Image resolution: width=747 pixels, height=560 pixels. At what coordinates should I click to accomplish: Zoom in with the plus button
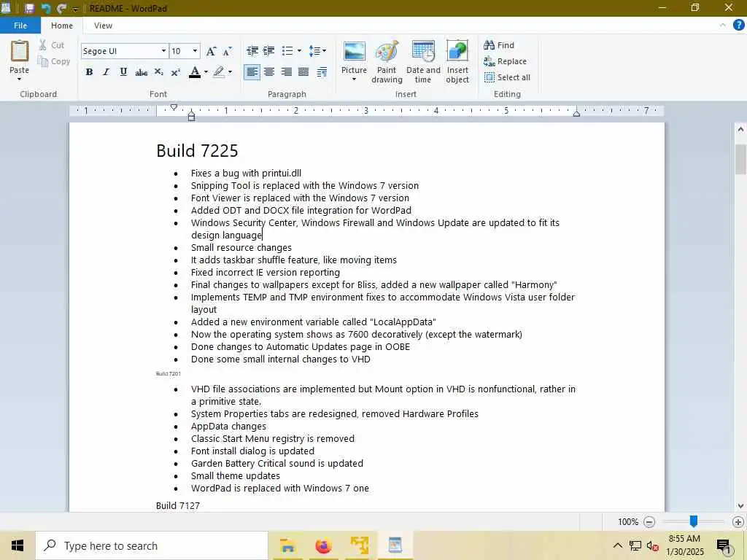pyautogui.click(x=738, y=522)
